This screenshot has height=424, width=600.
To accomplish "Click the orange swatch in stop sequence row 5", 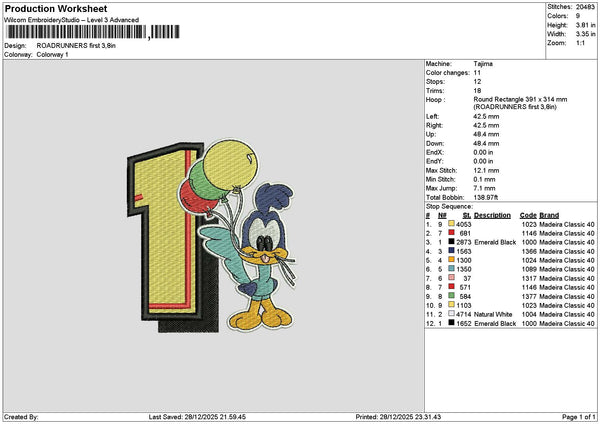I will (x=452, y=260).
